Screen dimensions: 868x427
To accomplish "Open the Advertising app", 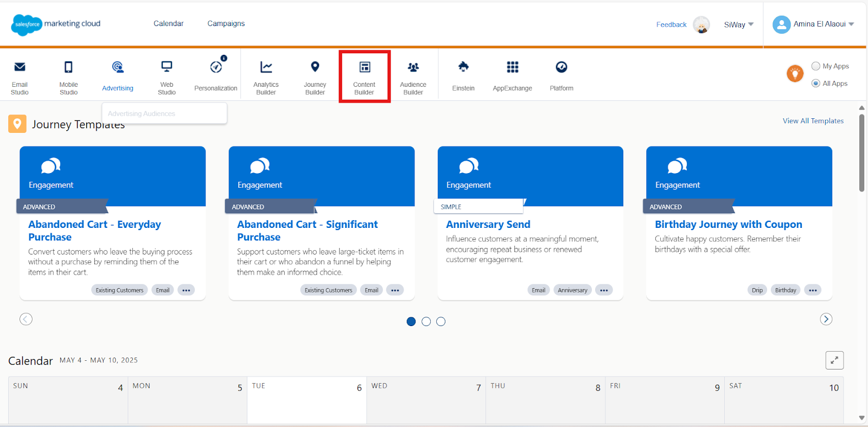I will tap(118, 76).
